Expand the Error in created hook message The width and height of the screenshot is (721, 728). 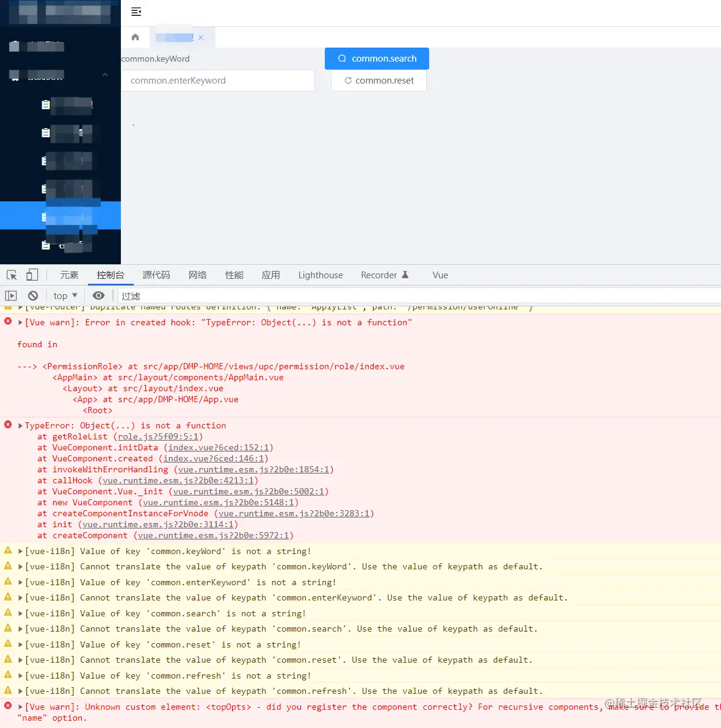(20, 322)
